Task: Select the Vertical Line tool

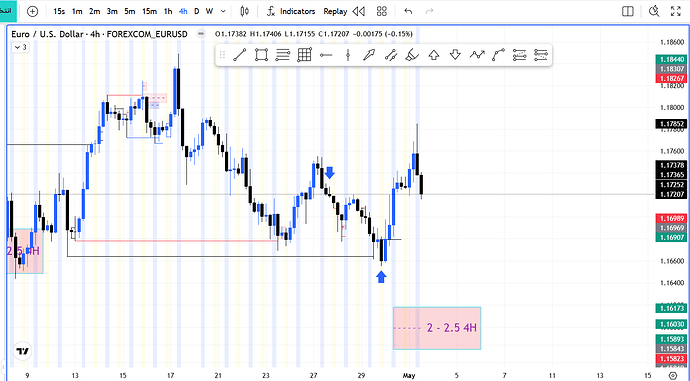Action: [348, 55]
